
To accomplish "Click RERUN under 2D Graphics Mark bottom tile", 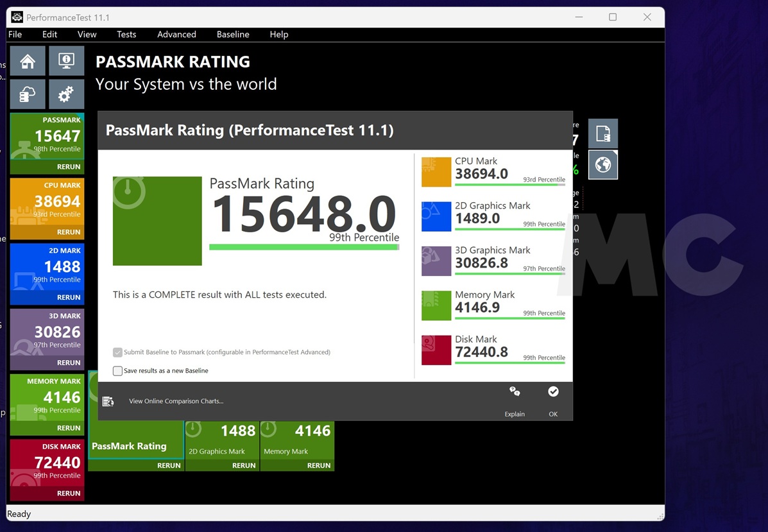I will tap(244, 465).
